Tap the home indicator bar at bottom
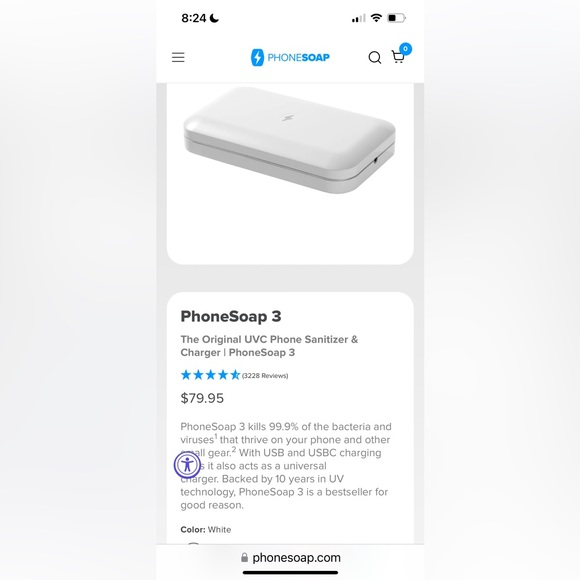 click(290, 573)
